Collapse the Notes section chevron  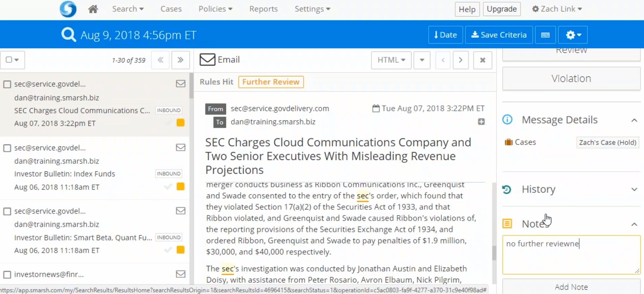[634, 224]
